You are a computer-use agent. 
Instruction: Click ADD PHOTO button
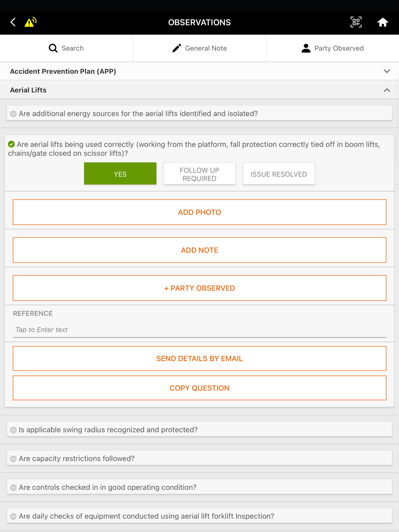click(x=199, y=212)
